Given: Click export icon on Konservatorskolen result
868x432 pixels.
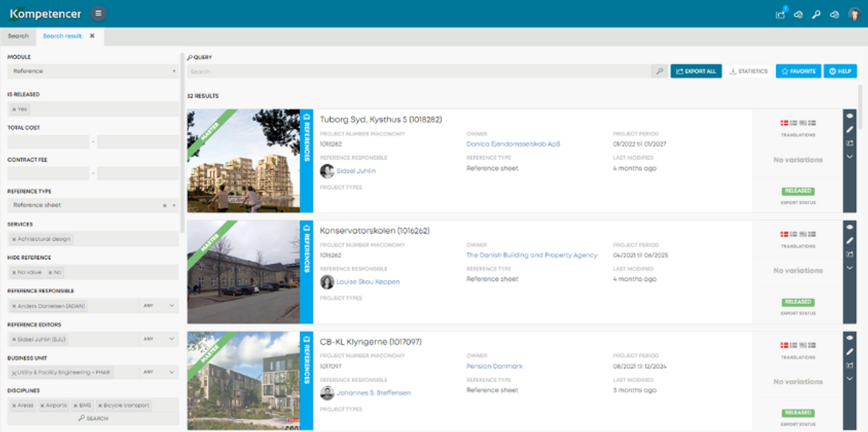Looking at the screenshot, I should (850, 254).
